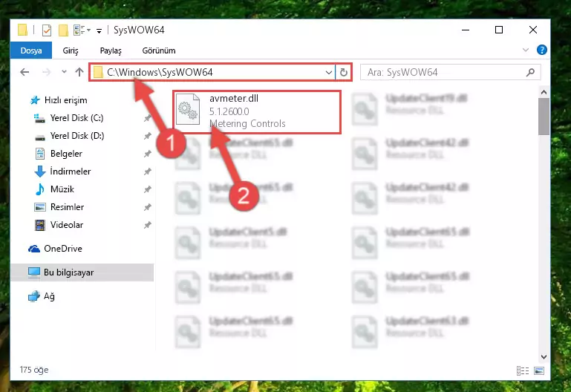Click the avmeter.dll gear file icon
Image resolution: width=571 pixels, height=392 pixels.
tap(188, 109)
